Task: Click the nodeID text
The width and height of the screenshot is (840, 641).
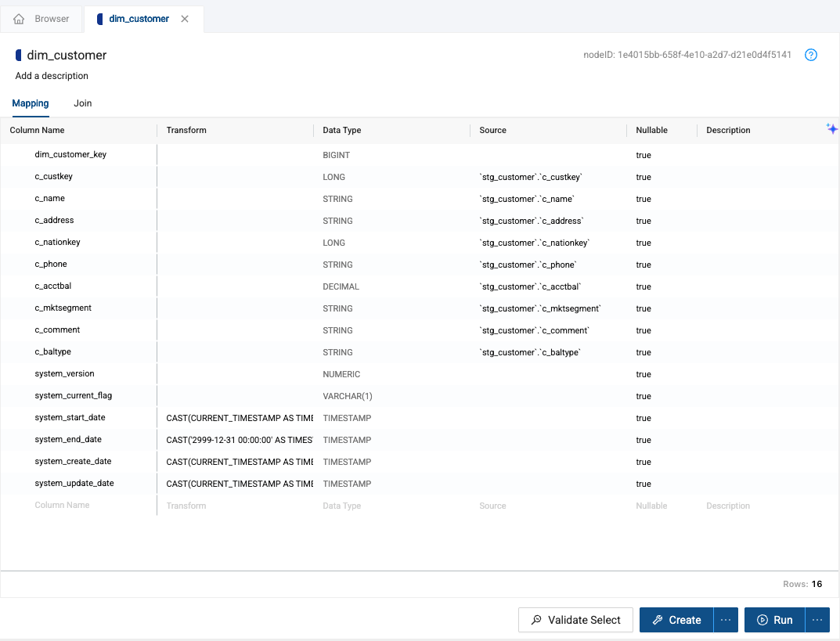Action: click(x=687, y=55)
